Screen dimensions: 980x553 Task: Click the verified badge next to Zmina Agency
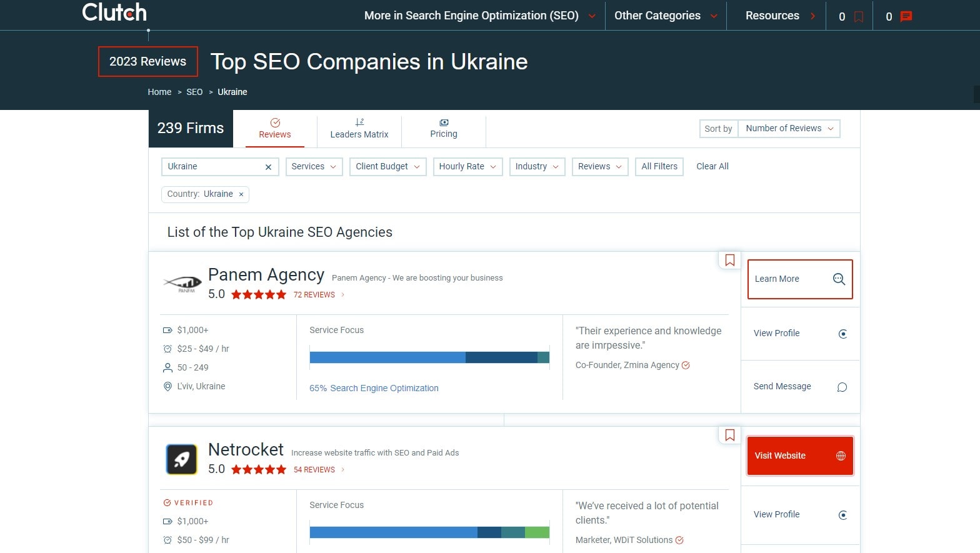[x=686, y=365]
